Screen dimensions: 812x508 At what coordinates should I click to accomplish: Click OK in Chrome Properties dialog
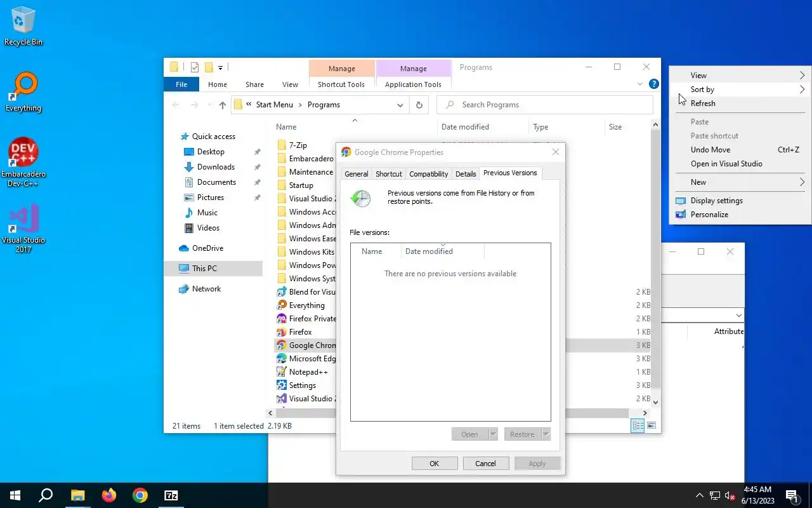click(435, 464)
